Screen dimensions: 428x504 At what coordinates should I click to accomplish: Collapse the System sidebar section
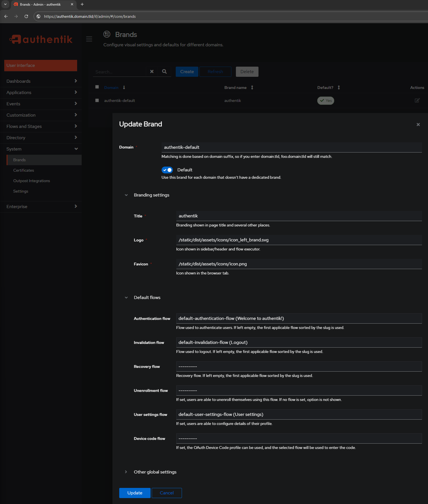click(x=41, y=149)
